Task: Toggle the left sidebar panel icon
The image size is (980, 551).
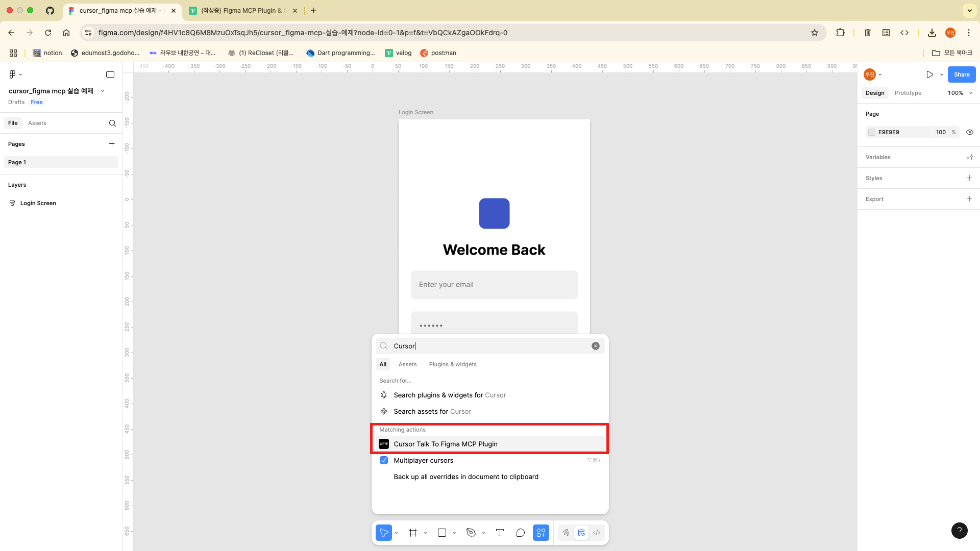Action: click(x=110, y=74)
